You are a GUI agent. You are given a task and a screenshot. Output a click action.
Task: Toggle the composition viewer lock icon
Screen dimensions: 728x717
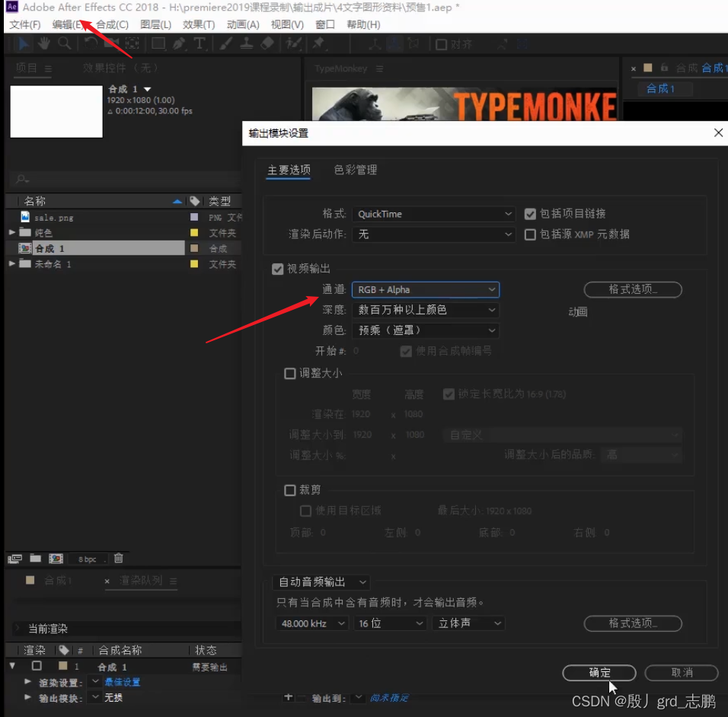664,68
